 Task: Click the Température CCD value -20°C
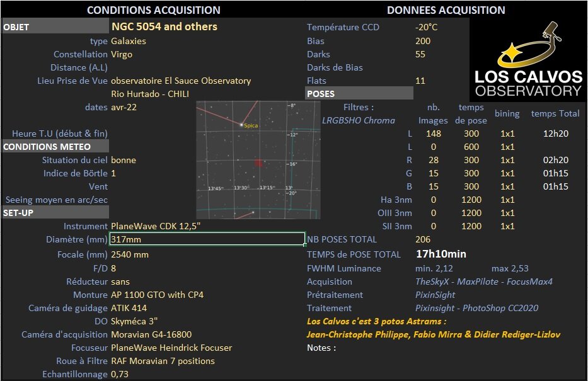pyautogui.click(x=427, y=27)
